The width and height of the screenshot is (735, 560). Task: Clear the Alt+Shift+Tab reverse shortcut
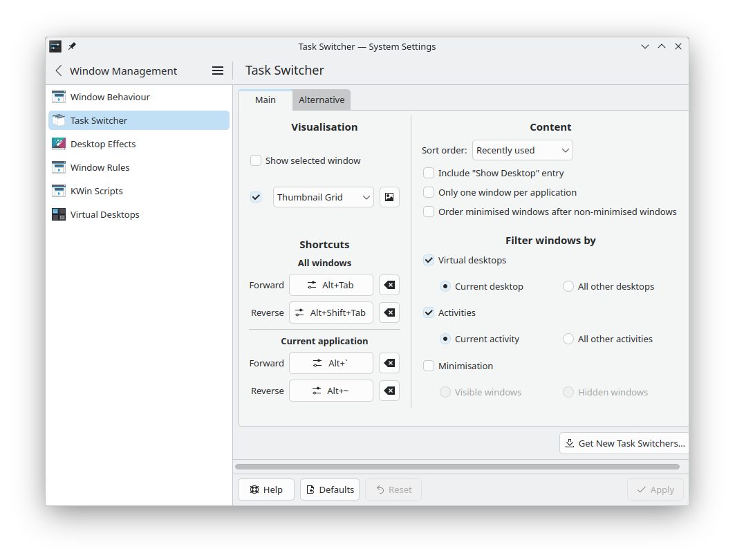coord(389,312)
